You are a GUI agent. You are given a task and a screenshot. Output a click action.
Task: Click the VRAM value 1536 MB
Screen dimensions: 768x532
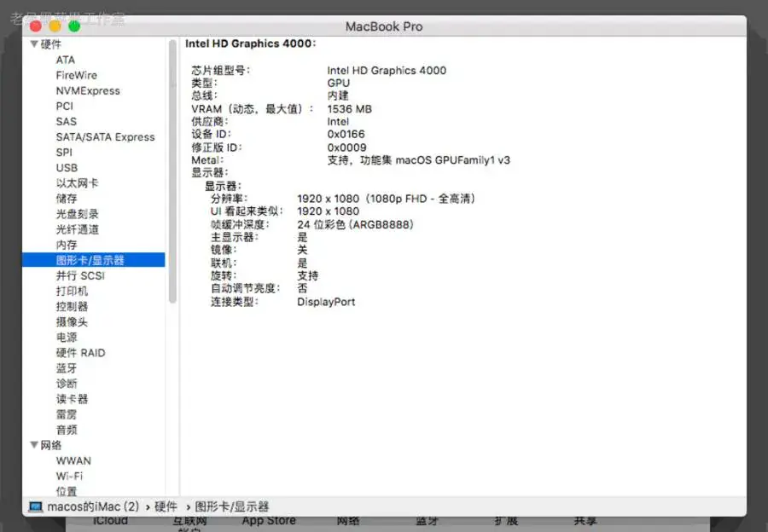pos(349,108)
